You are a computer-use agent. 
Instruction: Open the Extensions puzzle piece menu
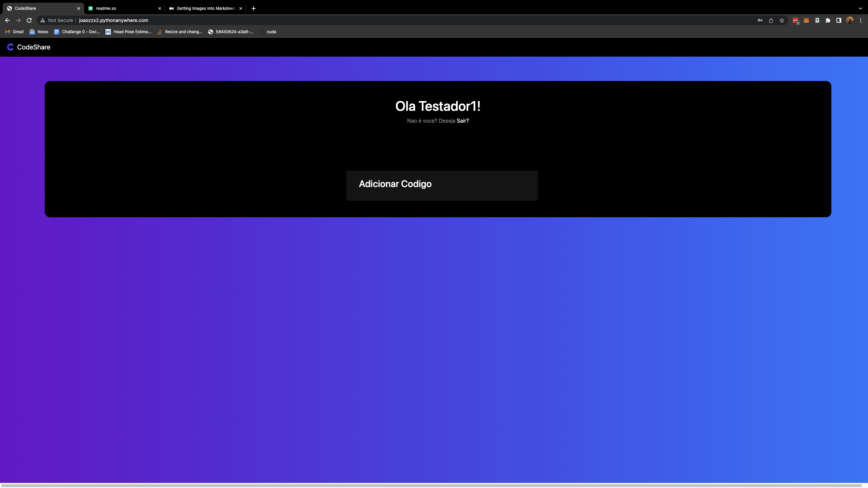click(x=828, y=20)
